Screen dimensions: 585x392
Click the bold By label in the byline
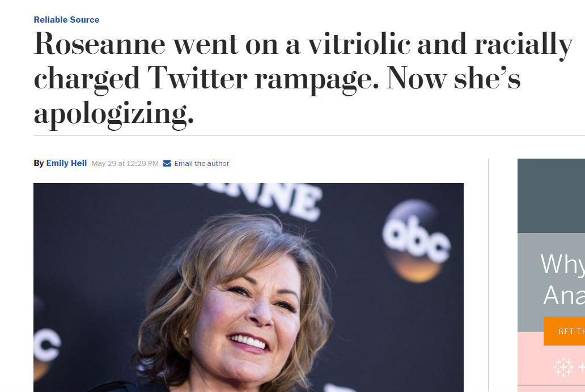38,163
